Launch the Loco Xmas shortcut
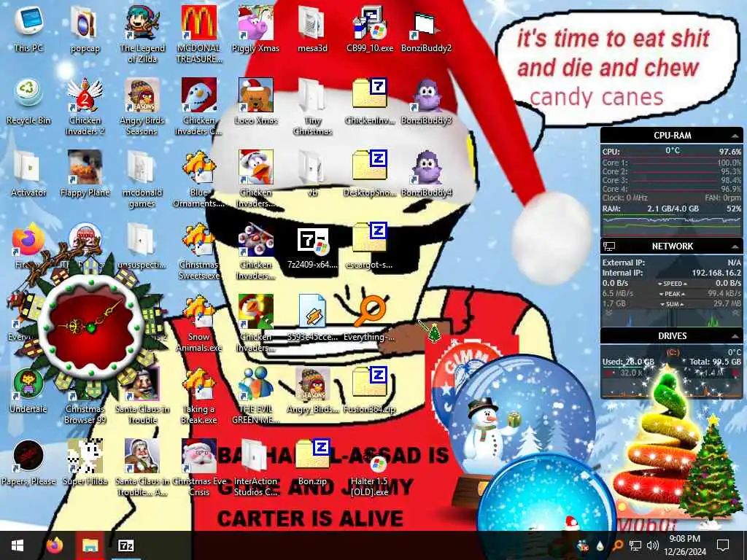Viewport: 747px width, 560px height. tap(256, 101)
